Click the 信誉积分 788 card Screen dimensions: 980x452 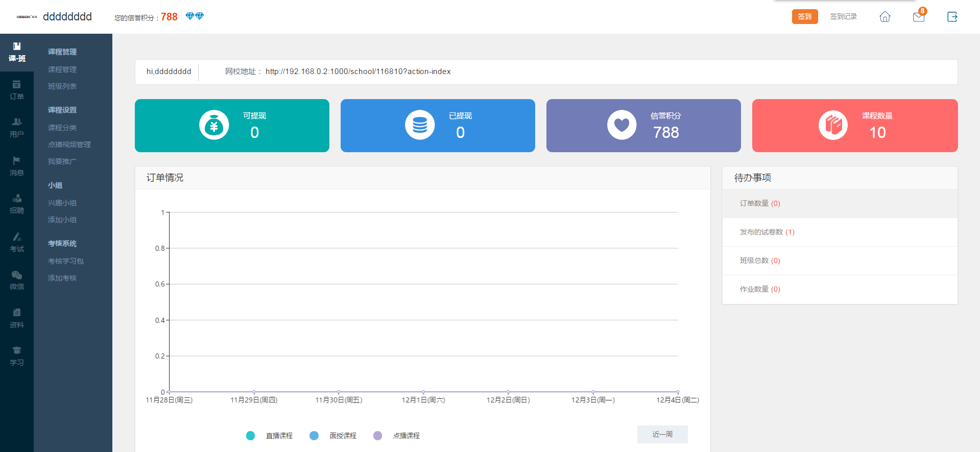click(643, 126)
